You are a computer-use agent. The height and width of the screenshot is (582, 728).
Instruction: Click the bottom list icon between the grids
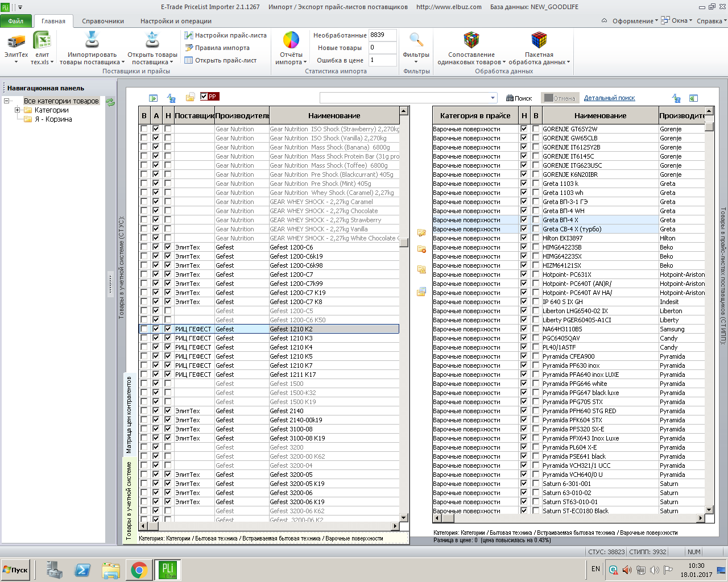tap(421, 292)
